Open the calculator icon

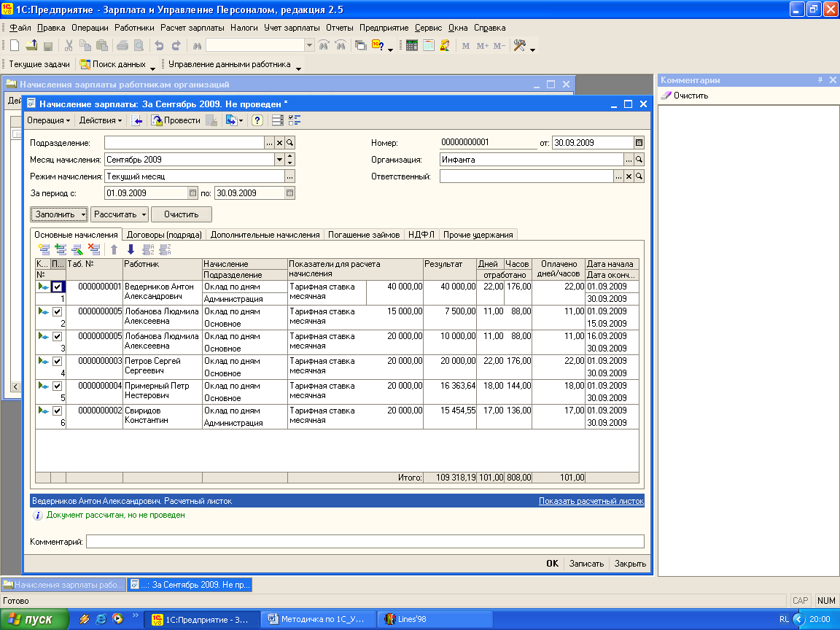point(411,46)
